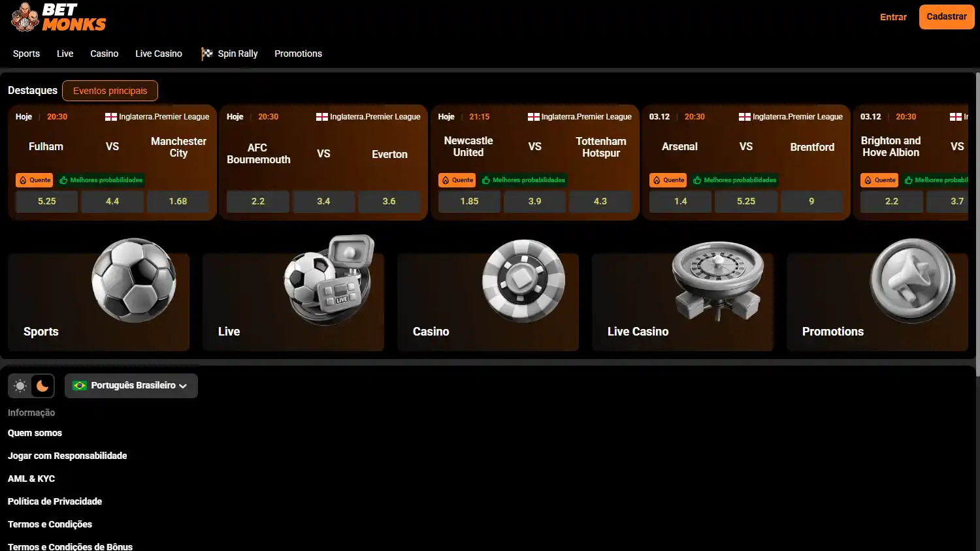This screenshot has height=551, width=980.
Task: Click England flag on Bournemouth match card
Action: (322, 117)
